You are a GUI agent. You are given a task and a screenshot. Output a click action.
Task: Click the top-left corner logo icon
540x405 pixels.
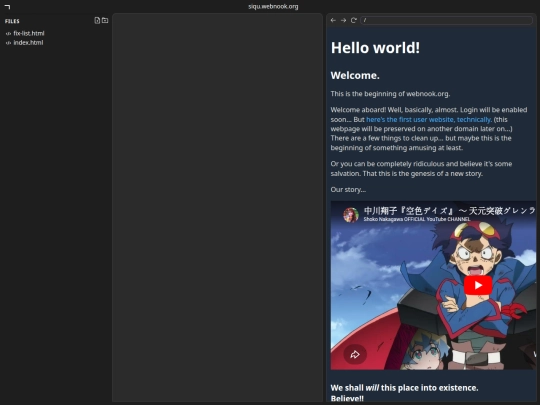(7, 7)
